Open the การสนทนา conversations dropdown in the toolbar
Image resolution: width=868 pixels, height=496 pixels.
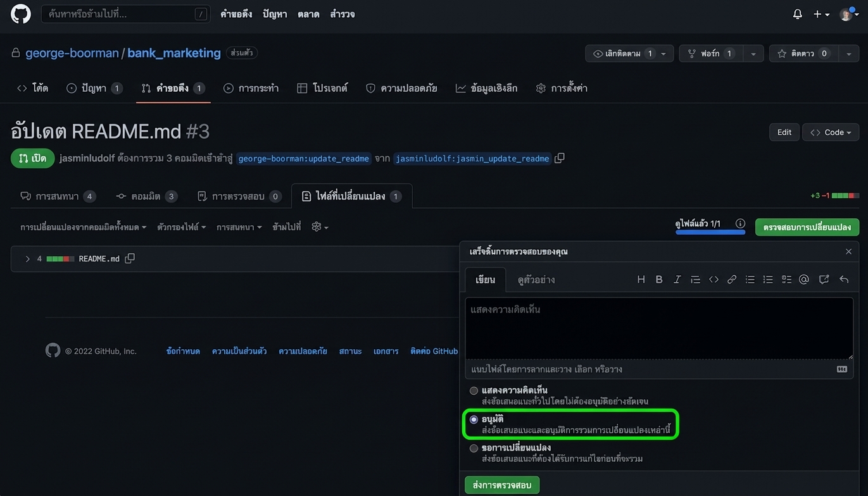click(239, 227)
